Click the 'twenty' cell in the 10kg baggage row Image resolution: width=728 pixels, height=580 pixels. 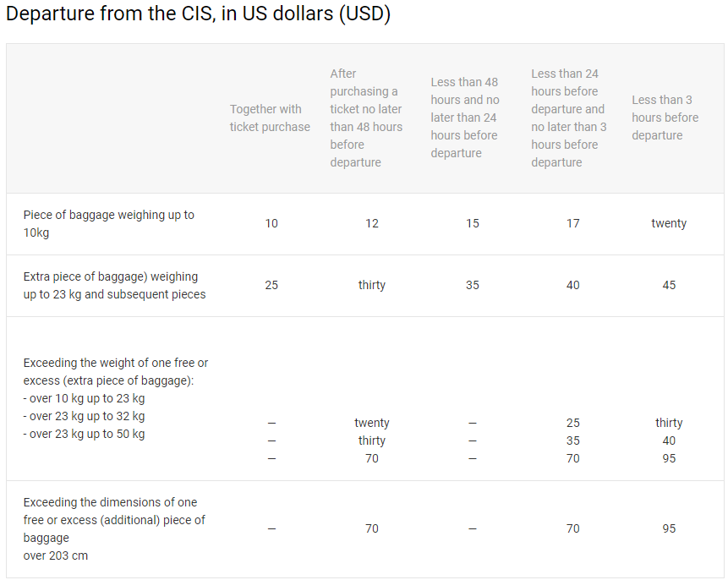pos(669,224)
